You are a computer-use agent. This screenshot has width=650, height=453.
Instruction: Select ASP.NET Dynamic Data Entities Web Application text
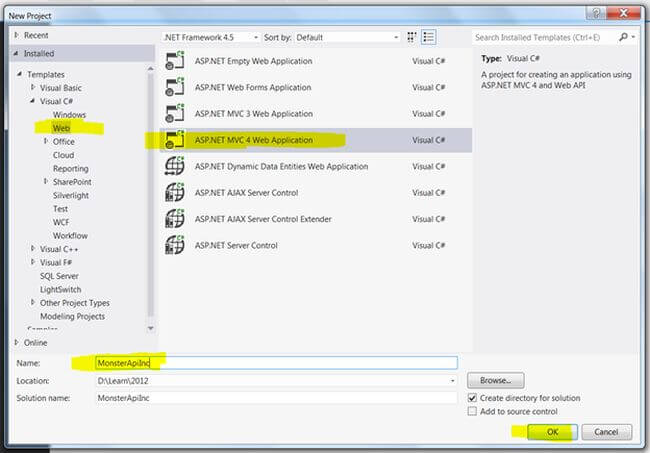click(x=281, y=166)
